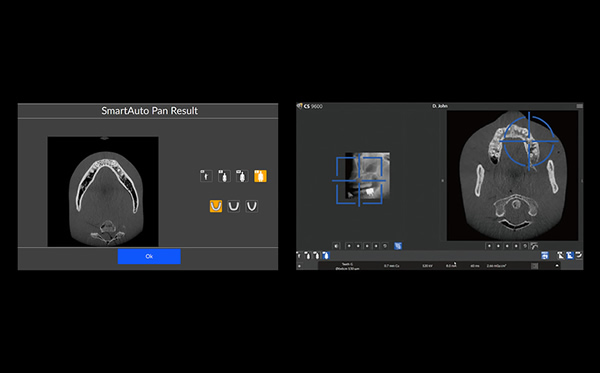This screenshot has width=600, height=373.
Task: Select the orange large adult patient icon
Action: pos(260,176)
